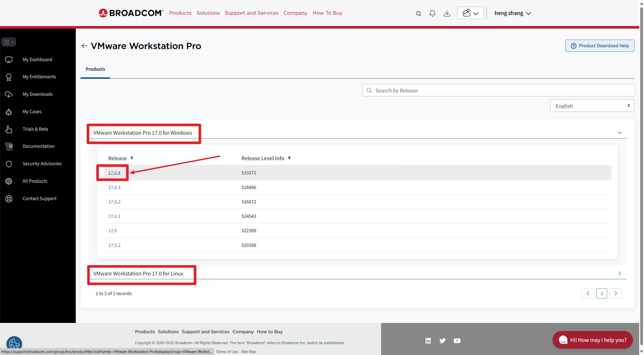The image size is (644, 355).
Task: Open header Support and Services menu
Action: 252,13
